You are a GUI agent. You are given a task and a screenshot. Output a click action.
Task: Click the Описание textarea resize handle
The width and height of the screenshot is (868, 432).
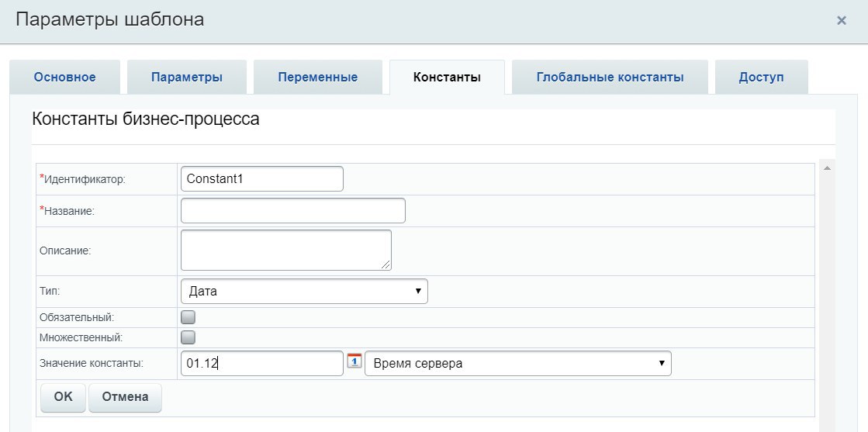coord(386,265)
